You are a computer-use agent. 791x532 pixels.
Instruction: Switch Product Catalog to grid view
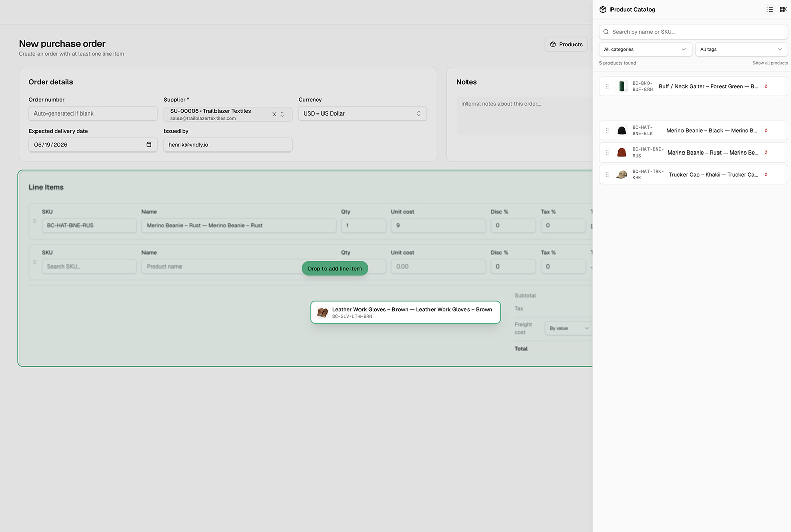click(x=783, y=10)
